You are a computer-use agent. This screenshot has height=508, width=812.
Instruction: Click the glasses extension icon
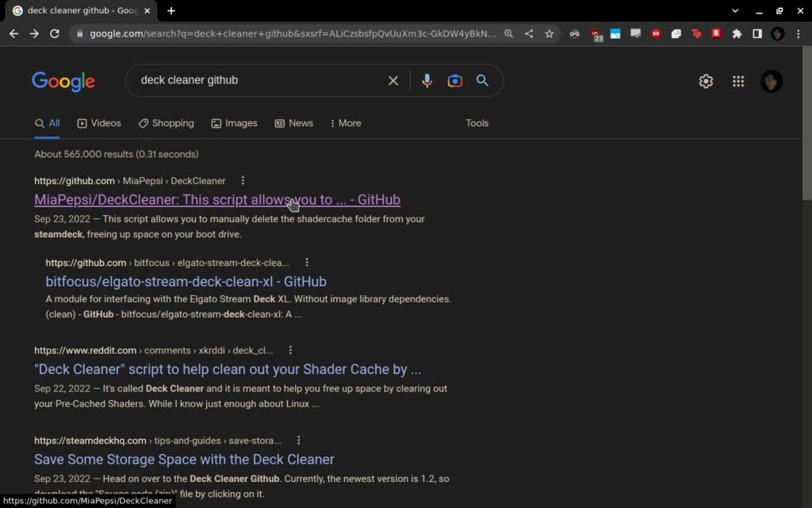pos(575,33)
